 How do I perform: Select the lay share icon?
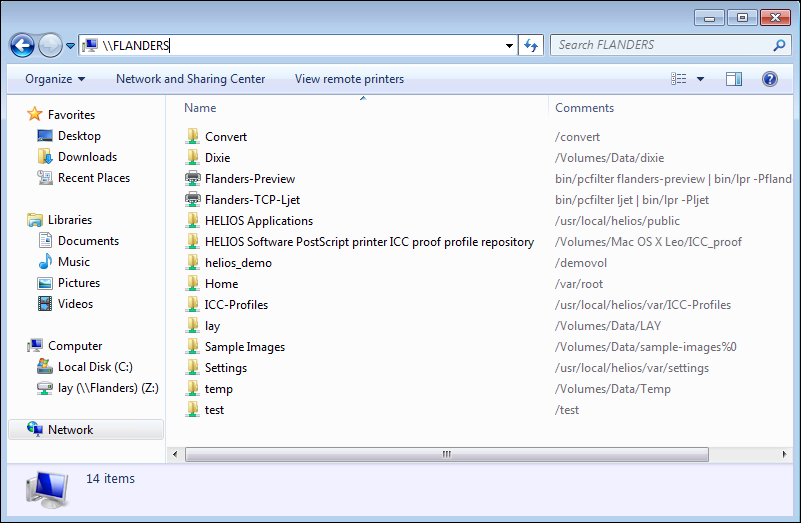click(x=193, y=325)
